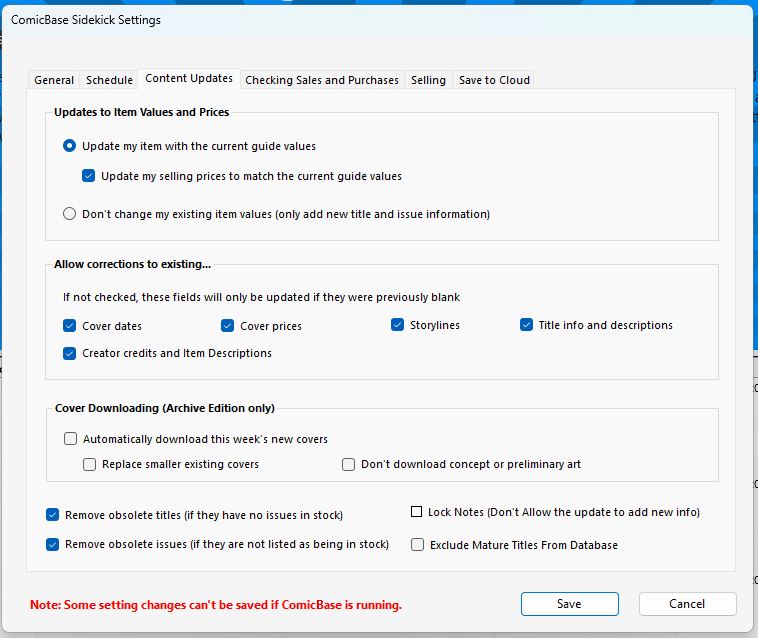Image resolution: width=758 pixels, height=638 pixels.
Task: Uncheck 'Remove obsolete issues' option
Action: click(53, 545)
